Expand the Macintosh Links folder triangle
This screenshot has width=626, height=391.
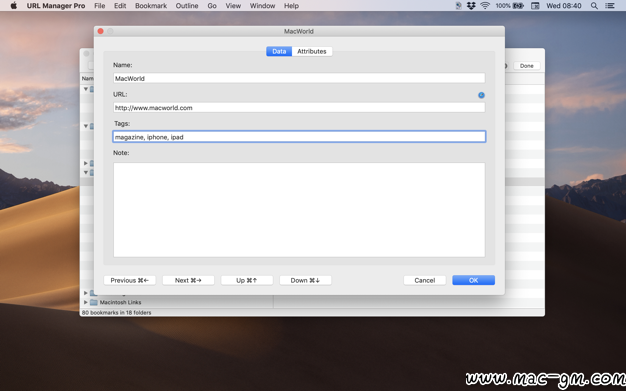[x=85, y=302]
